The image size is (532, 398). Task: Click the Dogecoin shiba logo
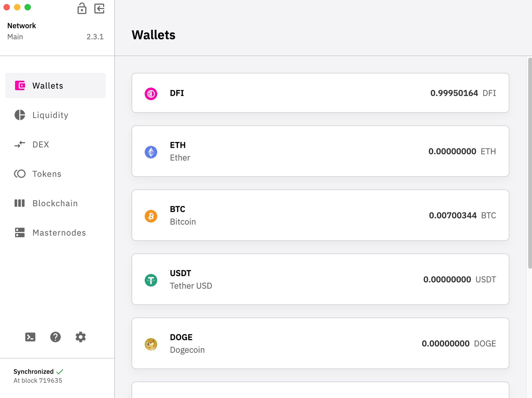point(151,344)
